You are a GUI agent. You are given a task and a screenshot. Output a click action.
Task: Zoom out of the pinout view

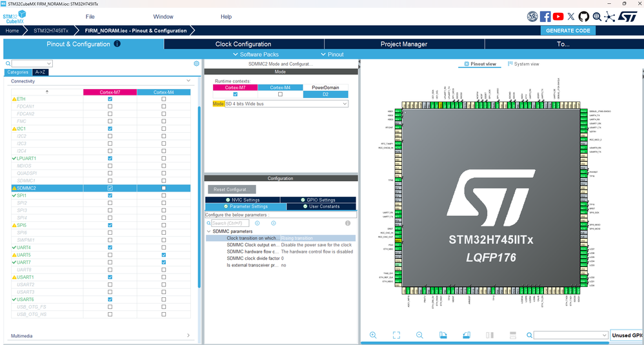pos(419,335)
